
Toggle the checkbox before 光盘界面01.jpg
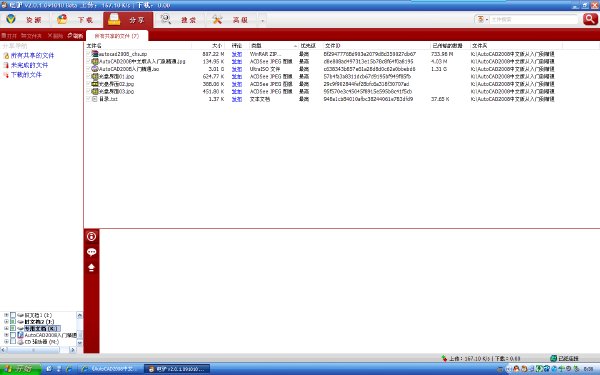point(89,77)
